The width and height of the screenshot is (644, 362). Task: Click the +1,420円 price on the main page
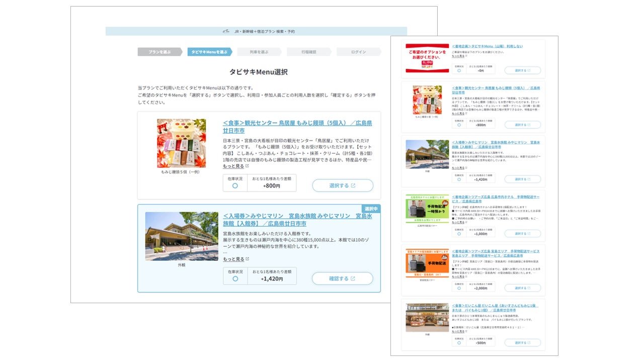pos(272,279)
